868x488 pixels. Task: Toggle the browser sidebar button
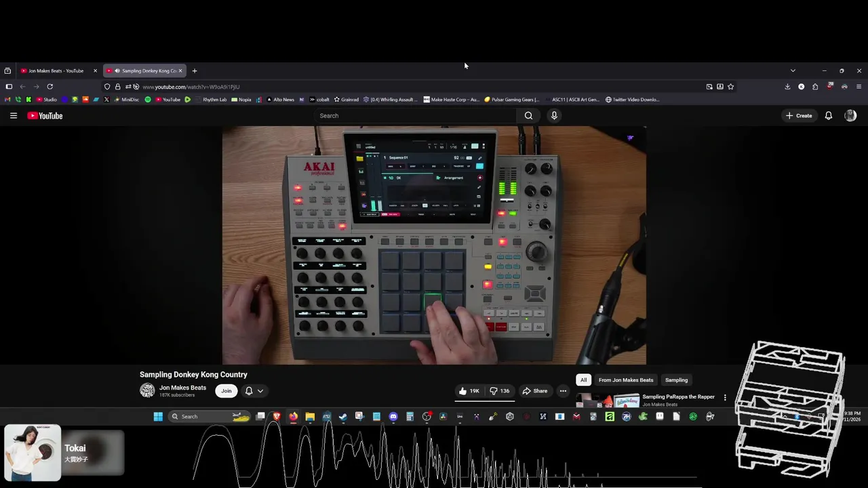tap(9, 87)
